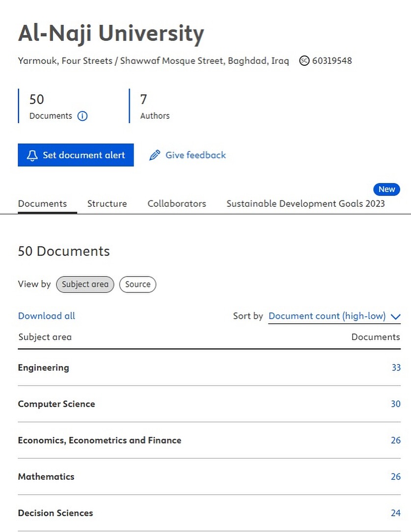411x532 pixels.
Task: Click the Documents info icon
Action: (x=82, y=116)
